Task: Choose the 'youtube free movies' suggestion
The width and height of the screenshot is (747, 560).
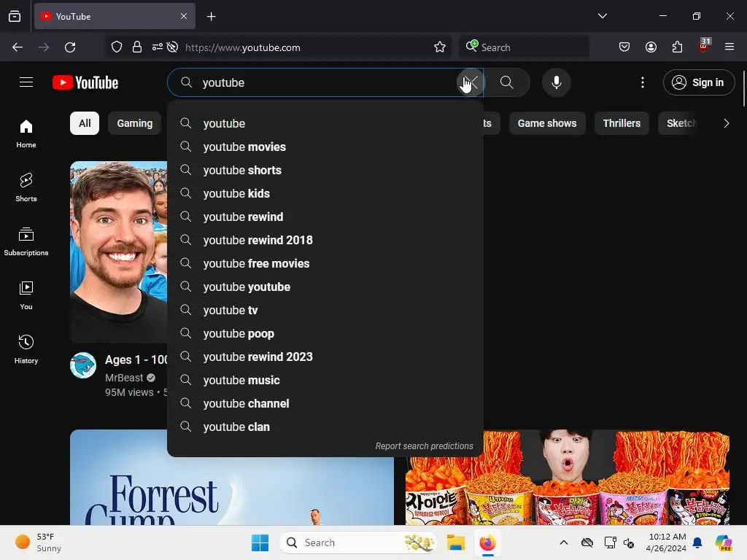Action: pyautogui.click(x=325, y=263)
